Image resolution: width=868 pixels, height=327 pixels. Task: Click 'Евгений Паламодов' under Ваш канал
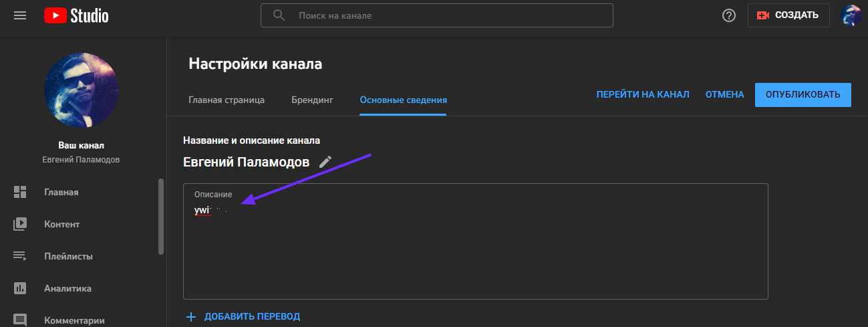pyautogui.click(x=82, y=160)
